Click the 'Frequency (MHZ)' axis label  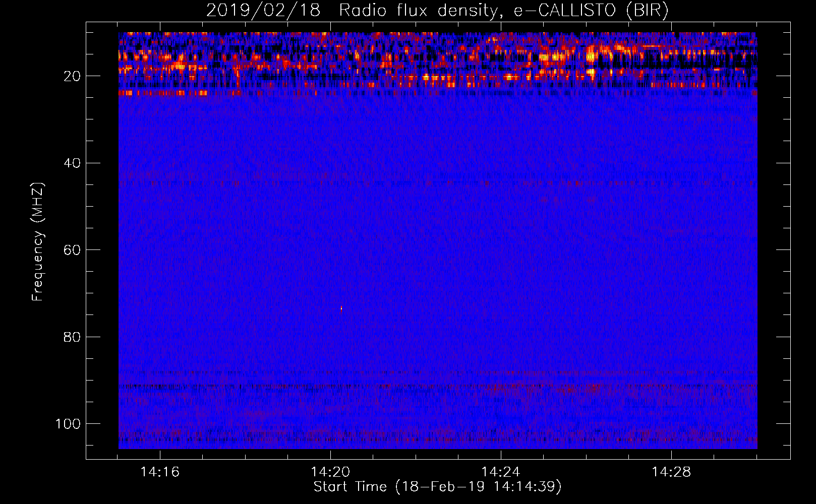click(38, 242)
